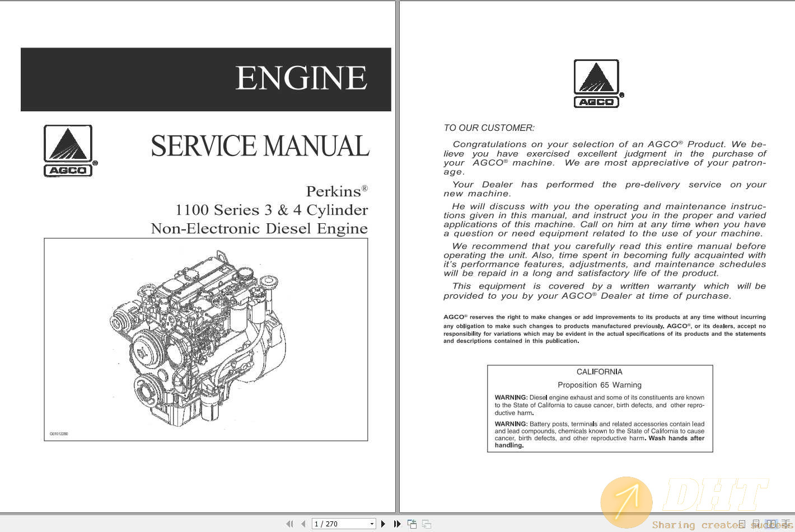Open the page number dropdown
This screenshot has width=795, height=532.
click(371, 524)
